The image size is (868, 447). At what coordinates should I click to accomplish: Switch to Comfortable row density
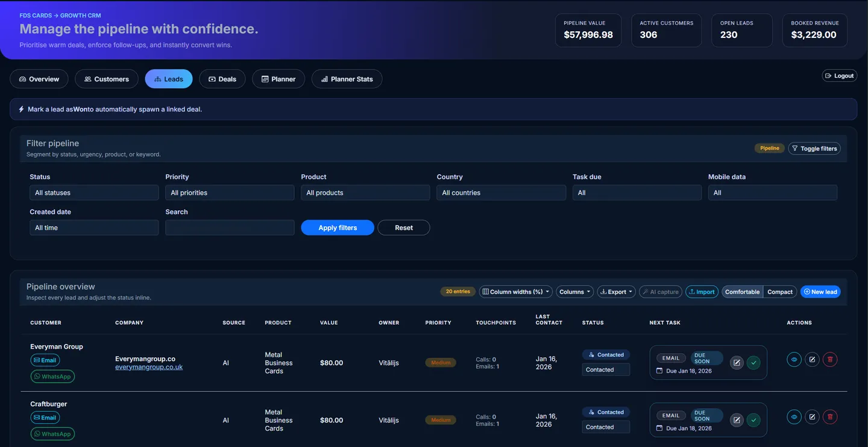coord(742,292)
